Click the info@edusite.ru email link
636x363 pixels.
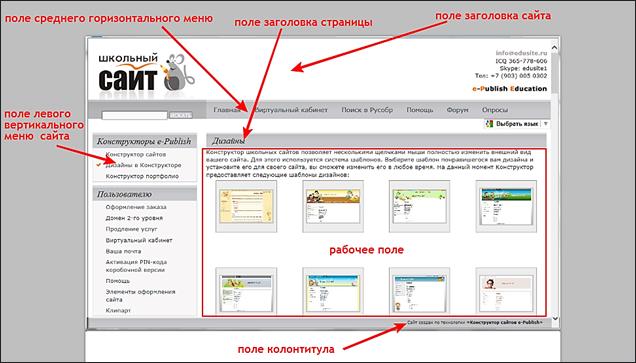click(x=521, y=53)
